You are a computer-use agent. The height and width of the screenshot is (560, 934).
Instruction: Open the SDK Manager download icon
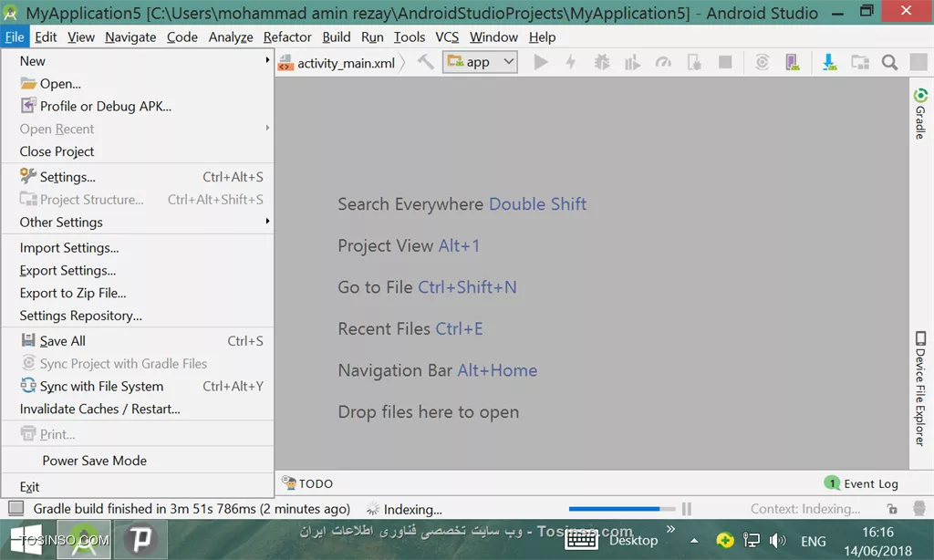829,62
